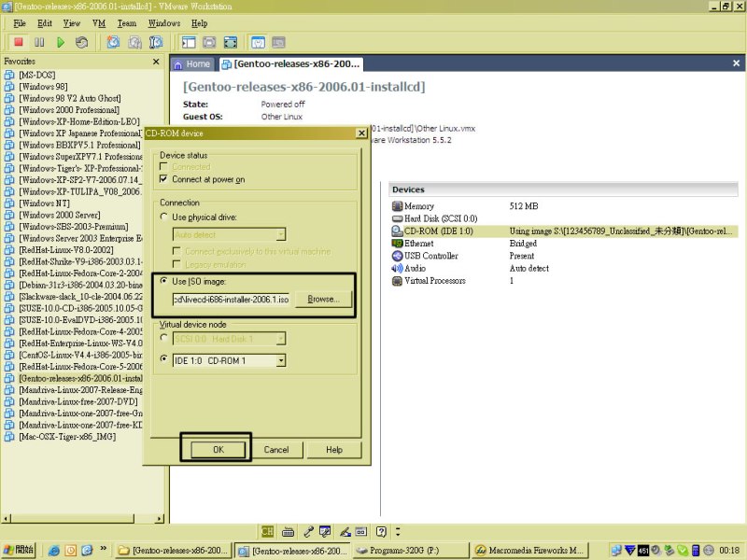Click the Memory device icon

coord(397,206)
